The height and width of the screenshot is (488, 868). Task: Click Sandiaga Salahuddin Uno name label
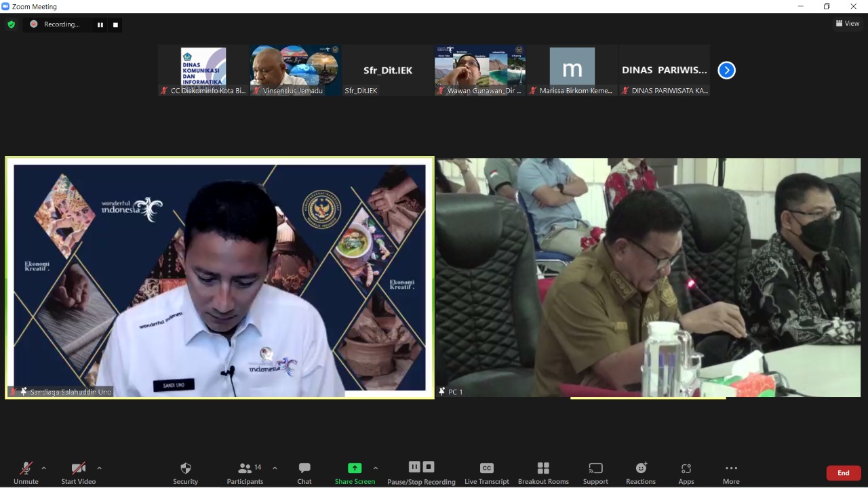coord(71,392)
